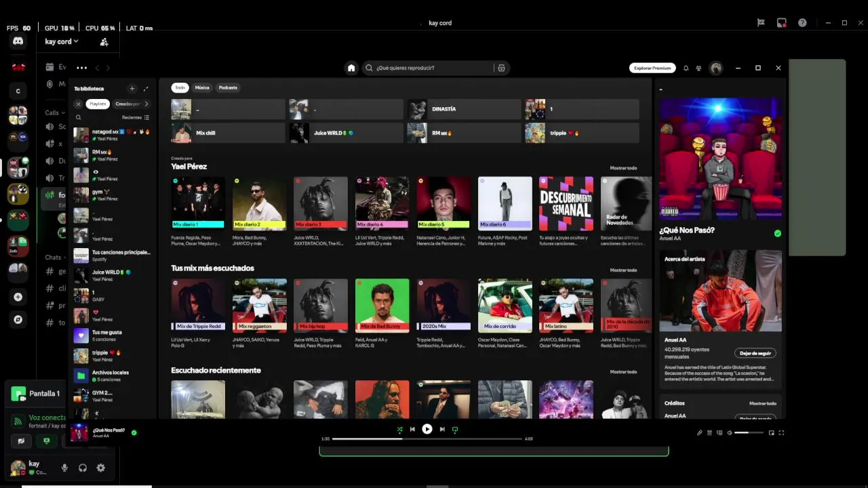This screenshot has width=868, height=488.
Task: Open the friends activity icon
Action: pyautogui.click(x=698, y=68)
